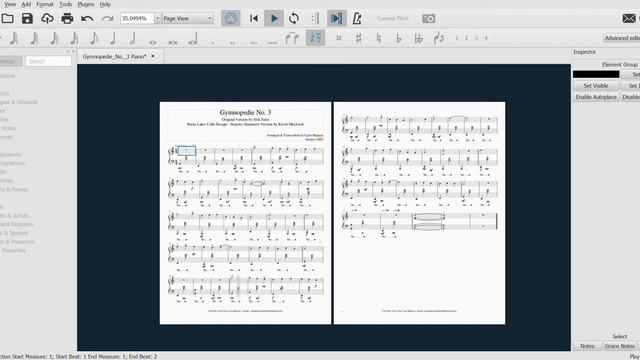Toggle play repeats button
This screenshot has height=360, width=640.
316,18
